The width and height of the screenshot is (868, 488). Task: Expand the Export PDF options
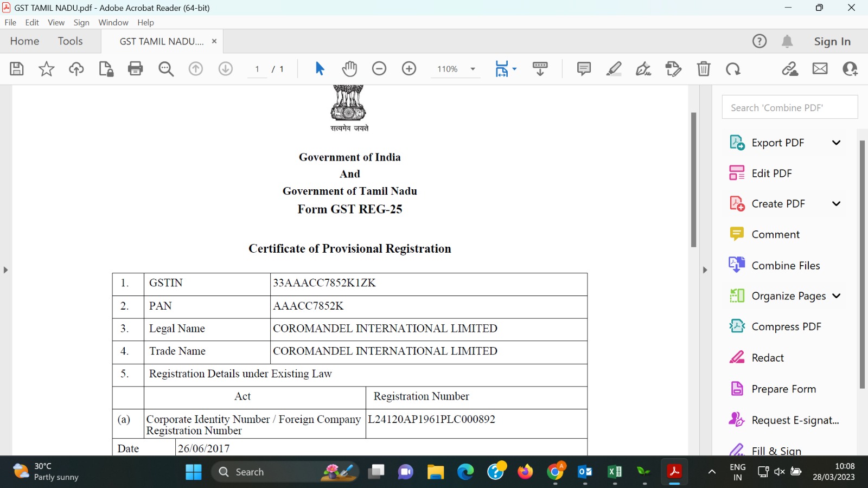click(x=836, y=143)
